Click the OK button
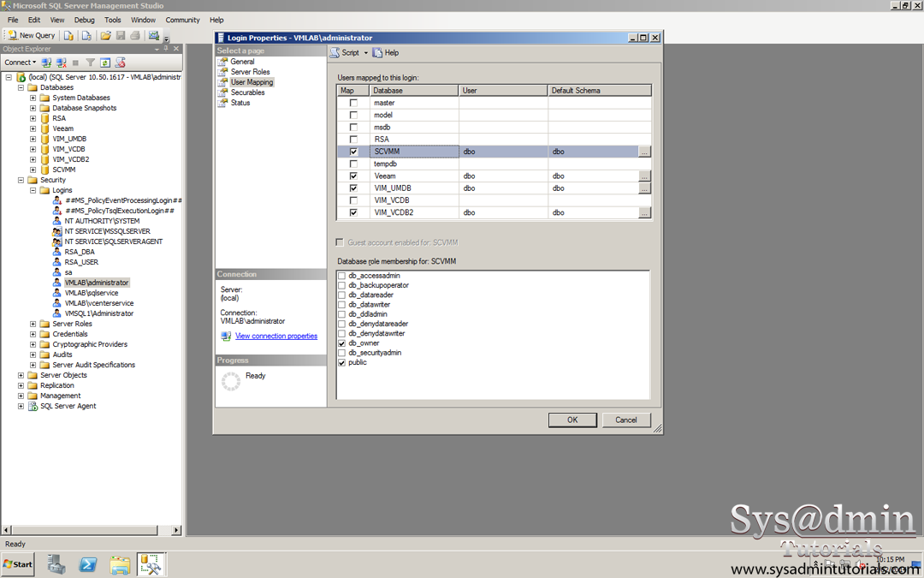 572,420
